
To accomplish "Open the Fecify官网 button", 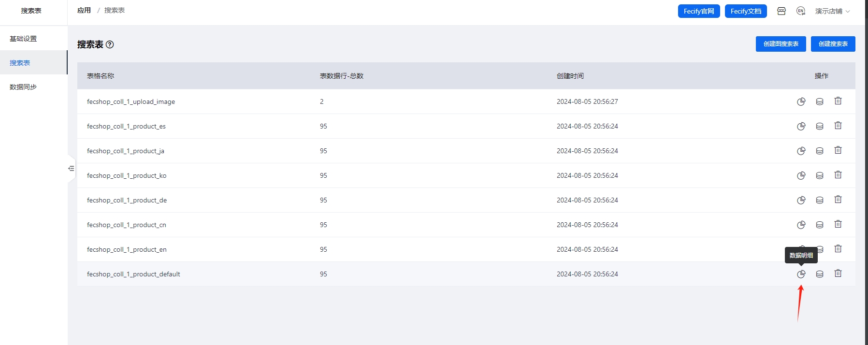I will pos(699,11).
